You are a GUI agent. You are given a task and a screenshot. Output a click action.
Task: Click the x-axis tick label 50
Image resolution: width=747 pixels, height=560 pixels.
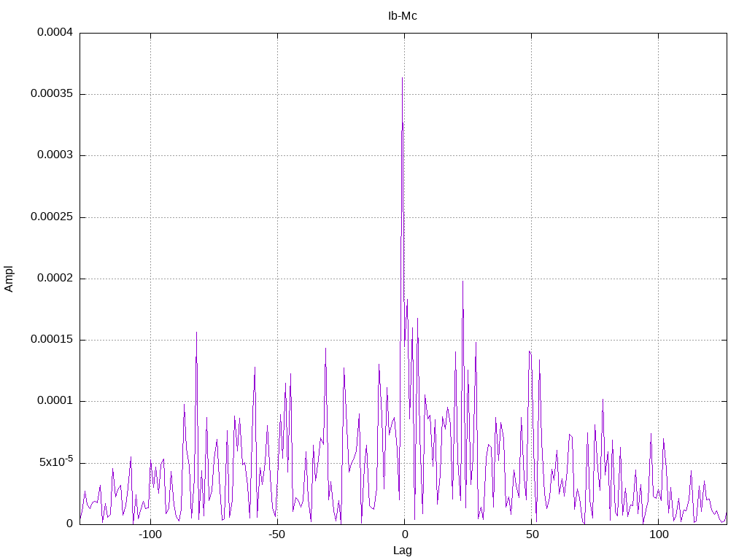click(x=532, y=534)
